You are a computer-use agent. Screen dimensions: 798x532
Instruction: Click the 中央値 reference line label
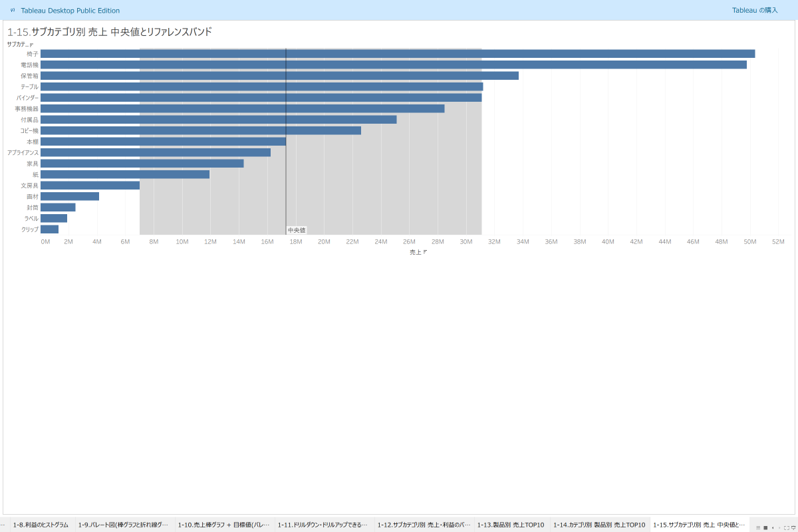click(297, 229)
